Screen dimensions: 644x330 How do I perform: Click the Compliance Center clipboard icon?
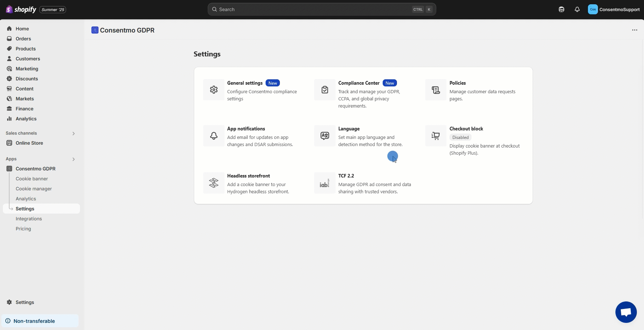tap(325, 90)
